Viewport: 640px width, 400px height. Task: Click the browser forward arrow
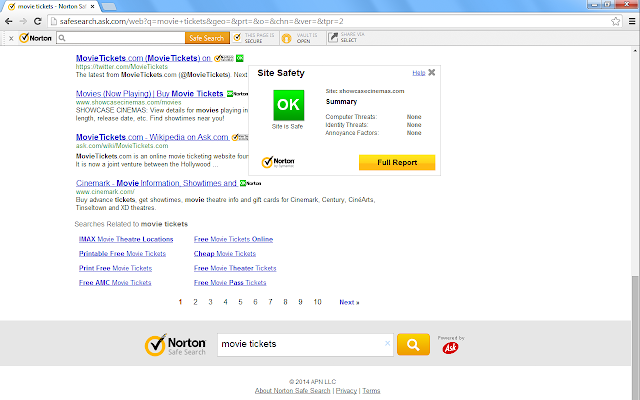tap(23, 21)
